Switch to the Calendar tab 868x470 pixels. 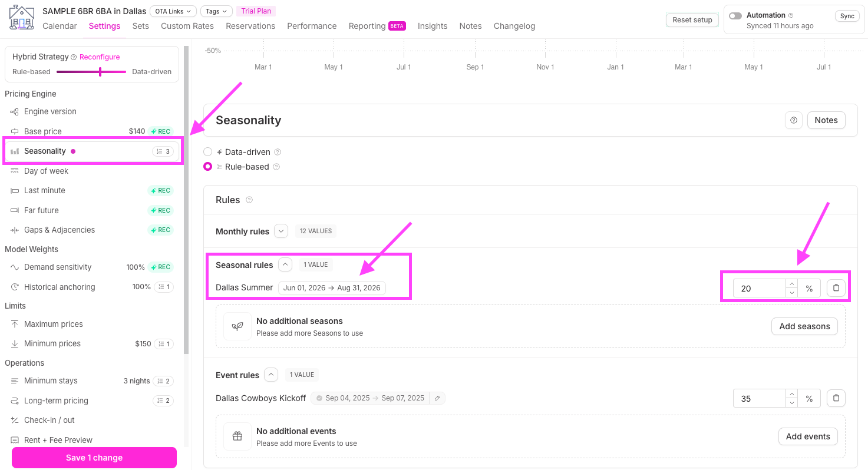[x=60, y=26]
